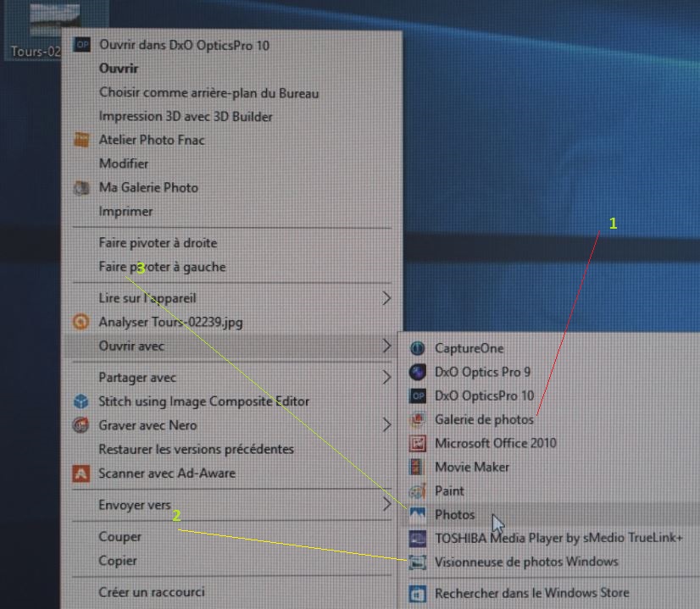Expand the Lire sur l'appareil submenu arrow
Screen dimensions: 700x609
click(386, 298)
